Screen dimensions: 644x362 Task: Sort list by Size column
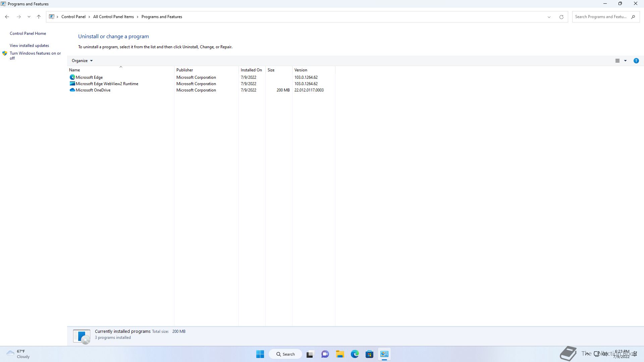click(x=279, y=70)
